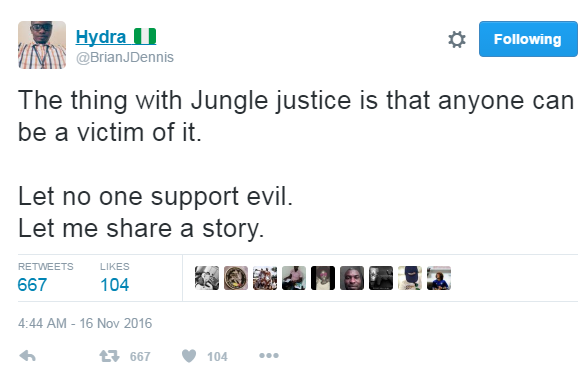
Task: Click the close-up face avatar thumbnail
Action: [x=352, y=278]
